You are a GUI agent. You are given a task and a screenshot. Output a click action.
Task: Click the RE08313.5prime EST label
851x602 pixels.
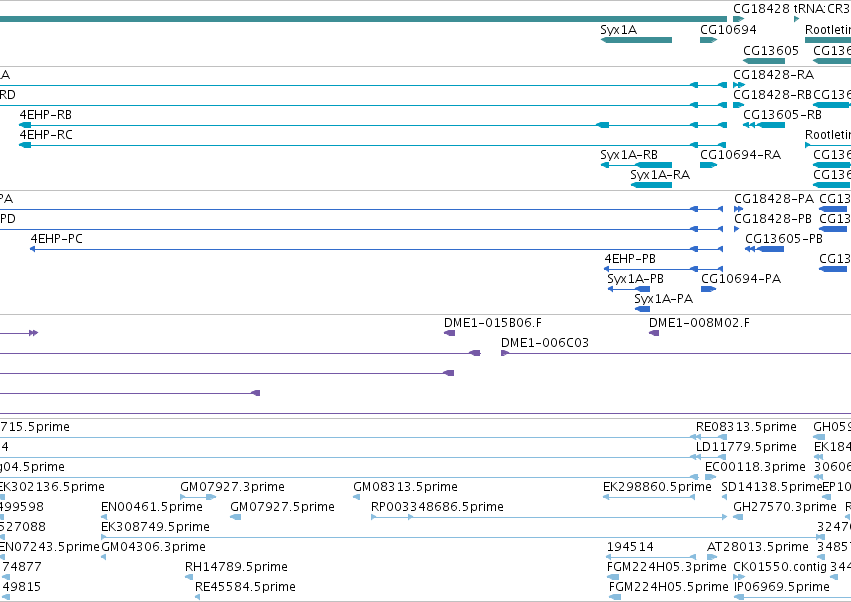(746, 427)
